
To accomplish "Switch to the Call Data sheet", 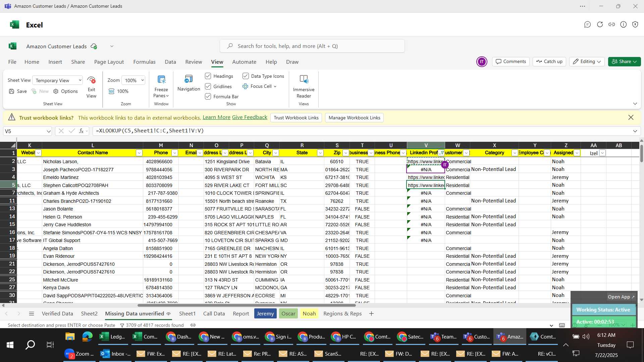I will (x=214, y=314).
